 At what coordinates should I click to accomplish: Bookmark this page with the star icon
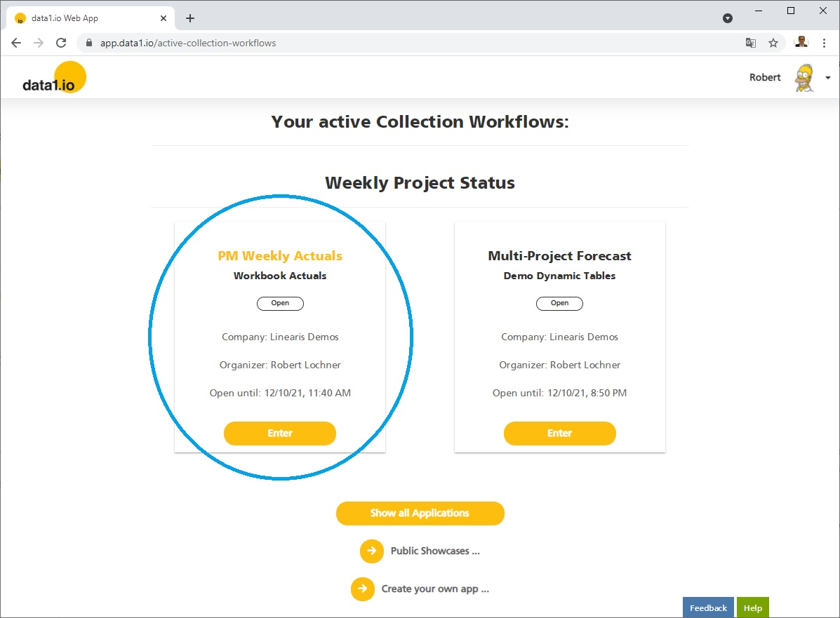tap(773, 43)
